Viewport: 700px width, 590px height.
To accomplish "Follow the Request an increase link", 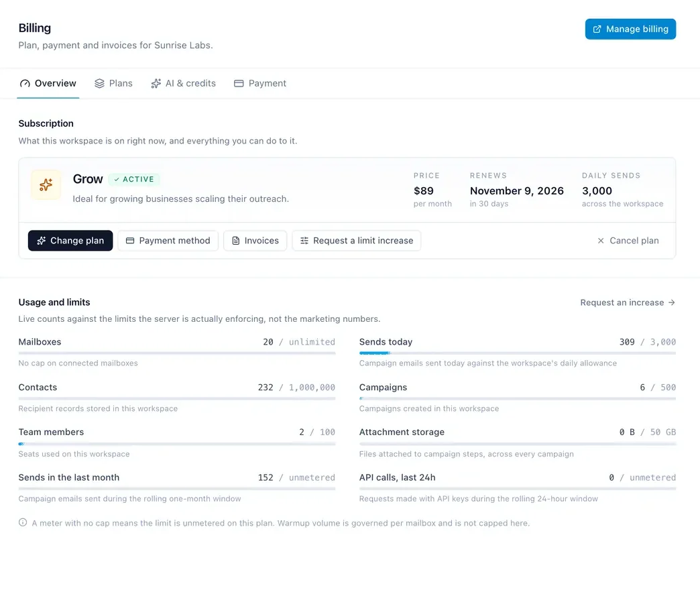I will 628,302.
